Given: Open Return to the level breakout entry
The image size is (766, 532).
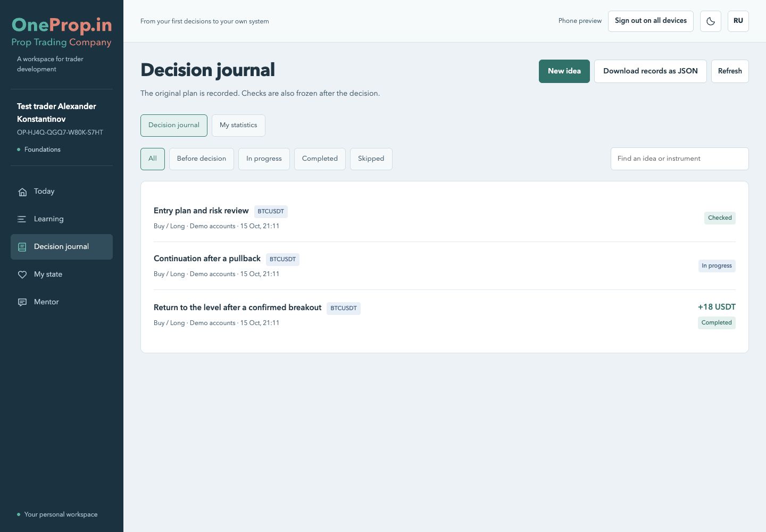Looking at the screenshot, I should [445, 315].
